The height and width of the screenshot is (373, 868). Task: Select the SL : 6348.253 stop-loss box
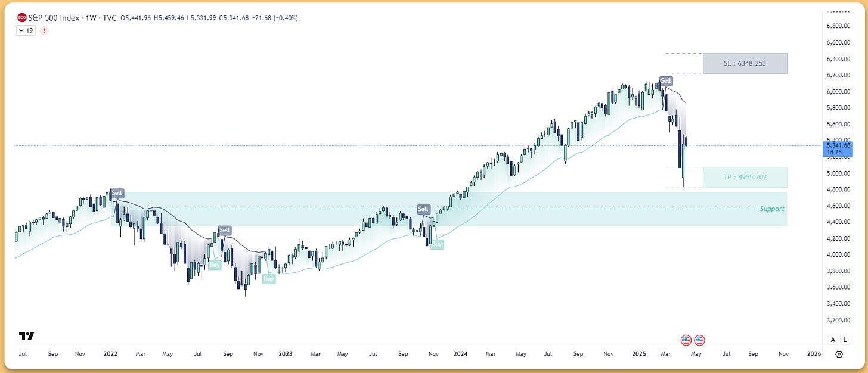point(745,63)
